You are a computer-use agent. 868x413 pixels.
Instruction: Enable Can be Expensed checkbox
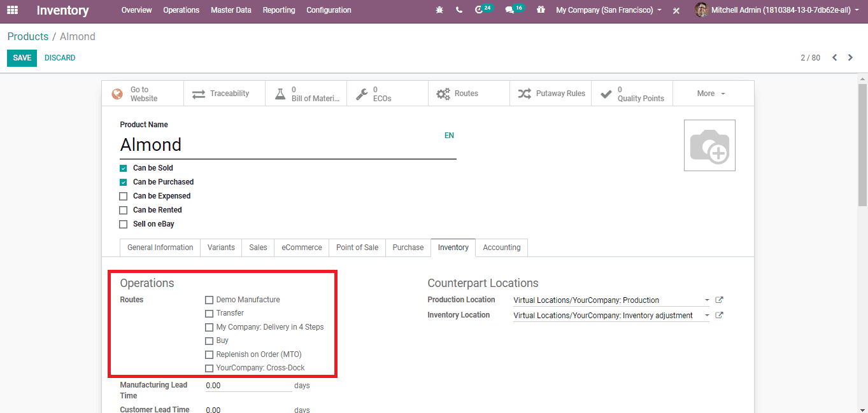(124, 196)
